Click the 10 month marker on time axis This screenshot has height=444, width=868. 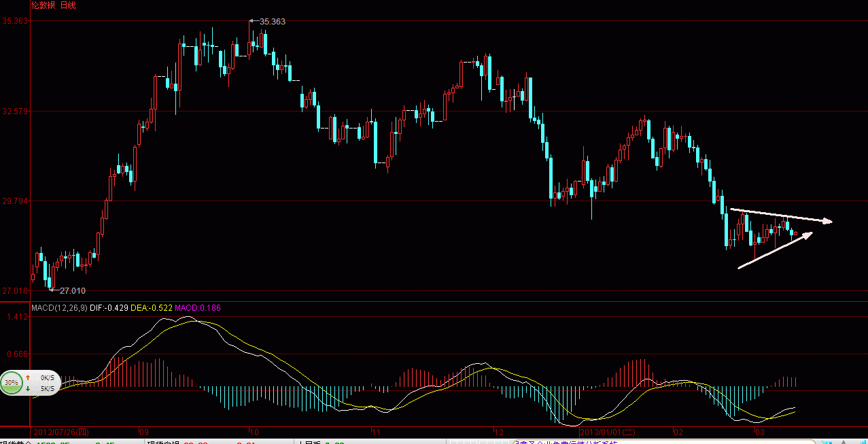[x=254, y=432]
